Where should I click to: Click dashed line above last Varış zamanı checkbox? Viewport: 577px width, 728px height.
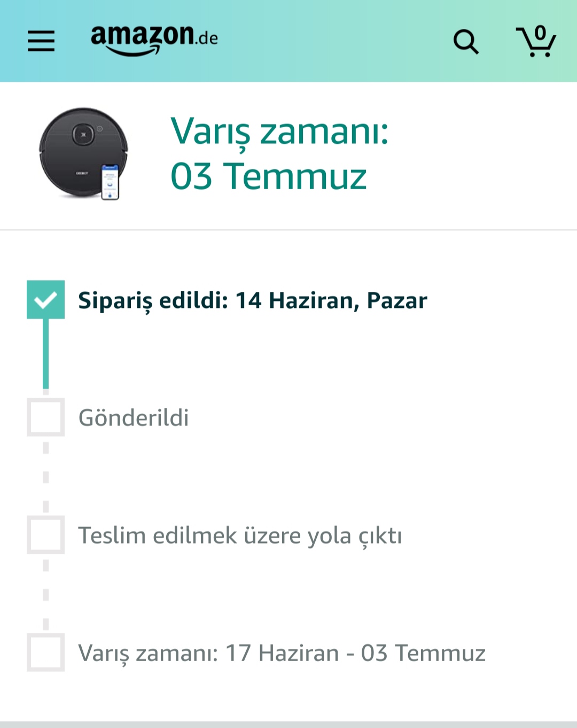coord(46,594)
